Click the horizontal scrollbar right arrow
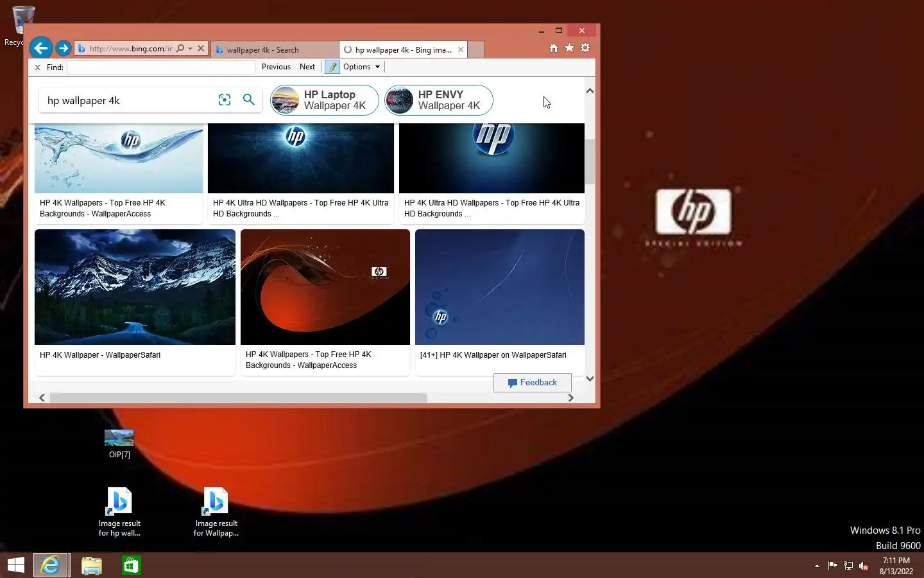This screenshot has height=578, width=924. [x=570, y=398]
